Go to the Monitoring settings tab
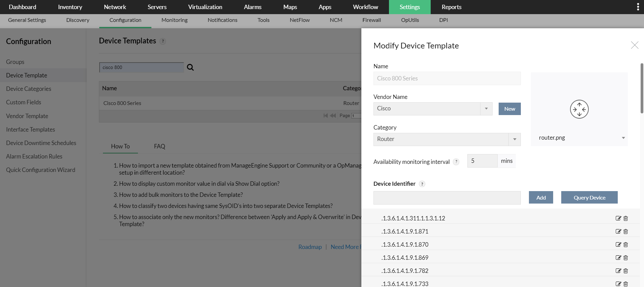 [x=174, y=20]
